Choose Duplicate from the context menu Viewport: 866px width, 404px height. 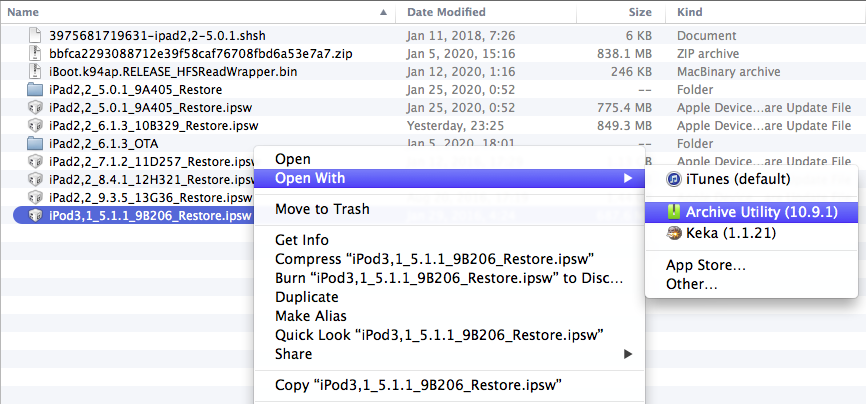coord(306,297)
